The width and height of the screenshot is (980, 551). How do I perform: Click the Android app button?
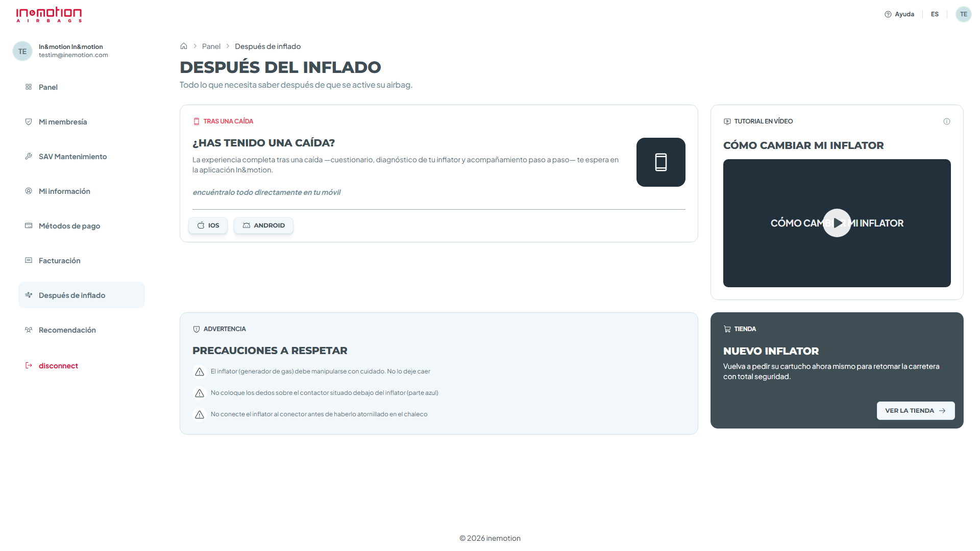click(263, 226)
